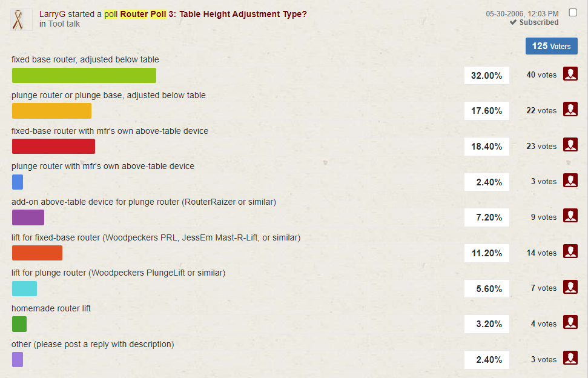This screenshot has height=378, width=588.
Task: Click the red fixed-base mfr device bar
Action: pyautogui.click(x=53, y=146)
